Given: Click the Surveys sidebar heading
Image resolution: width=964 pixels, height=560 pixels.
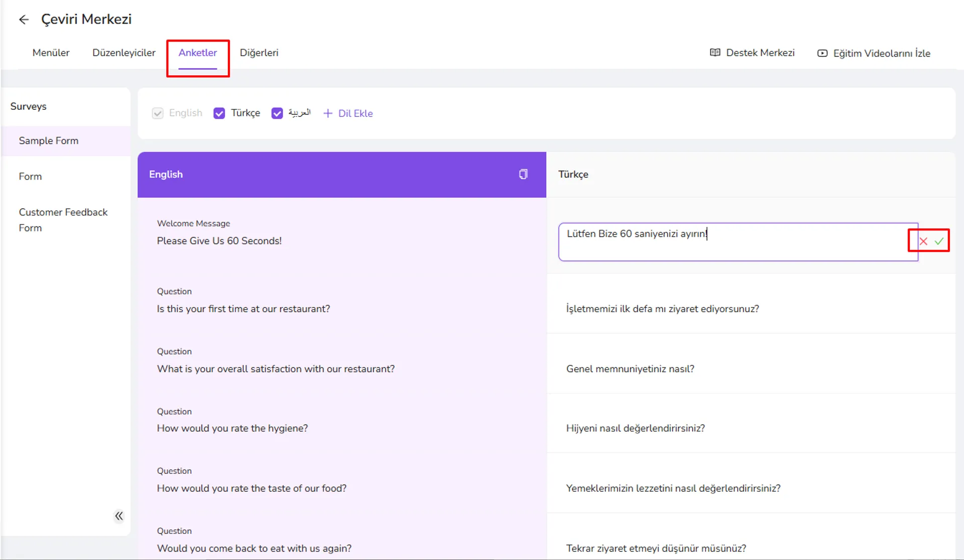Looking at the screenshot, I should click(28, 106).
